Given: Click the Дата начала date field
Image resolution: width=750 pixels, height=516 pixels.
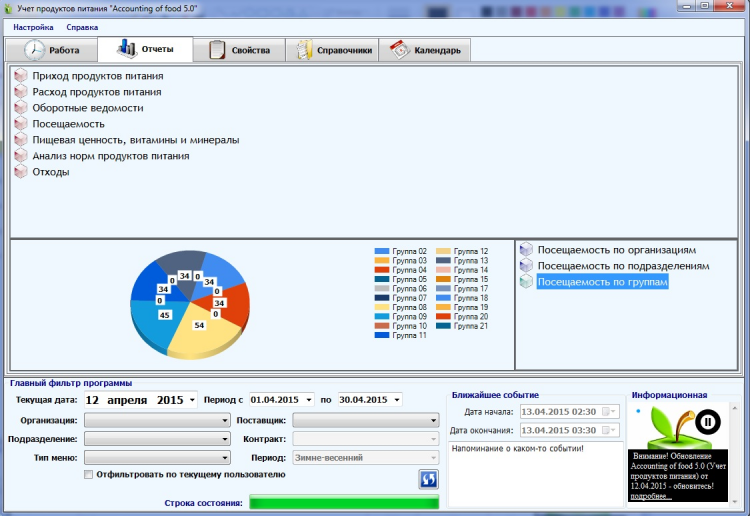Looking at the screenshot, I should click(570, 411).
